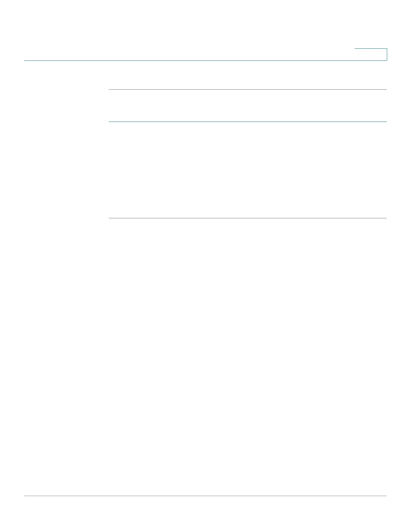Click the third horizontal table rule ending the table

coord(248,218)
